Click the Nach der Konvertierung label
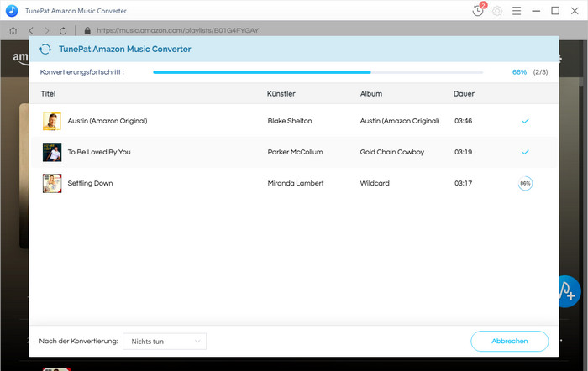588x371 pixels. pos(78,341)
